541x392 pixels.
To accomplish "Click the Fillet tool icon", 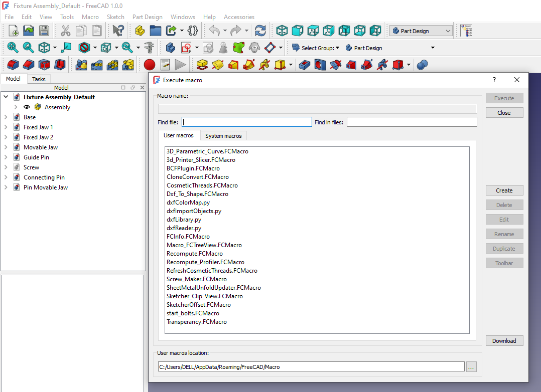I will [x=13, y=65].
